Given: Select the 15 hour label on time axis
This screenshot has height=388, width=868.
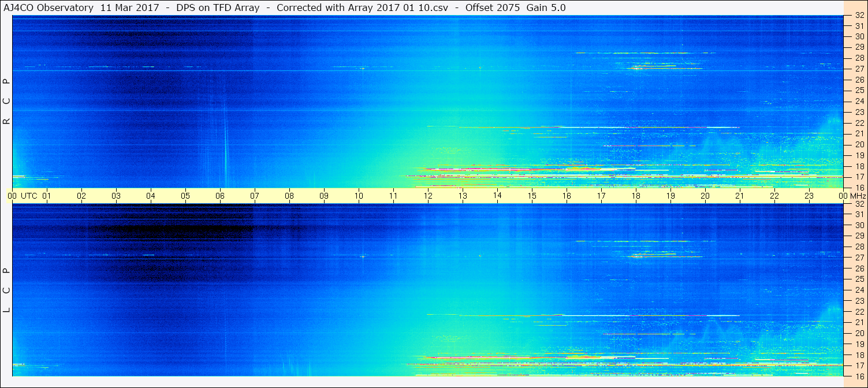Looking at the screenshot, I should [x=532, y=196].
